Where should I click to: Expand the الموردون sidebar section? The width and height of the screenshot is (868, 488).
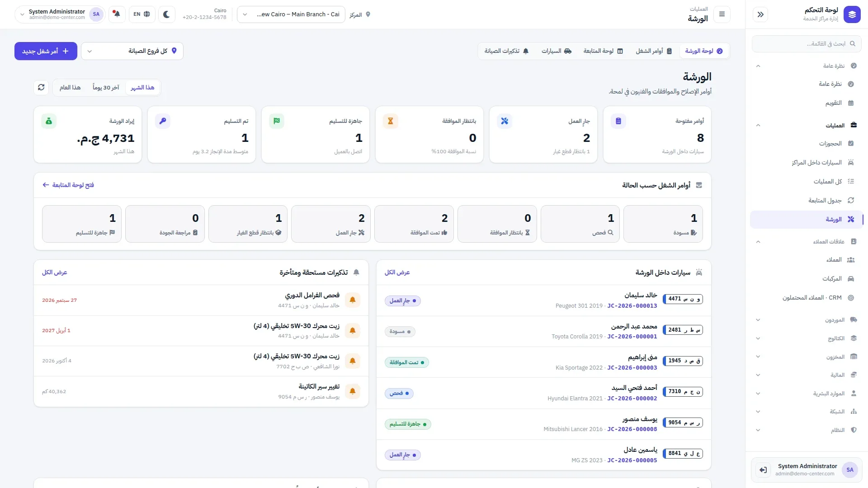[x=807, y=320]
